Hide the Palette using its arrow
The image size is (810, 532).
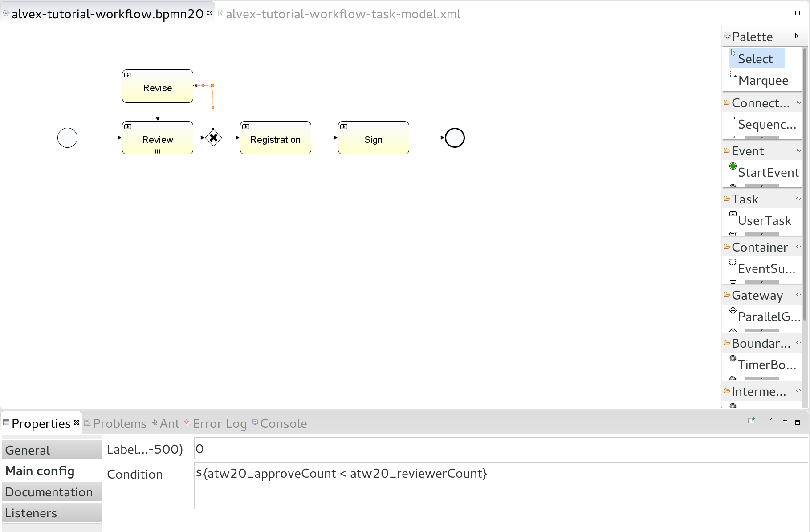[796, 36]
